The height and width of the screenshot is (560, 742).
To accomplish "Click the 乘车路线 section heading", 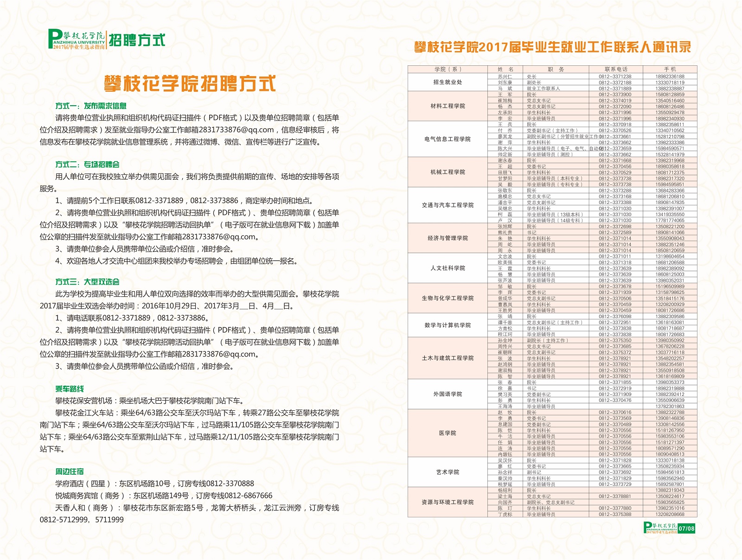I will coord(70,389).
